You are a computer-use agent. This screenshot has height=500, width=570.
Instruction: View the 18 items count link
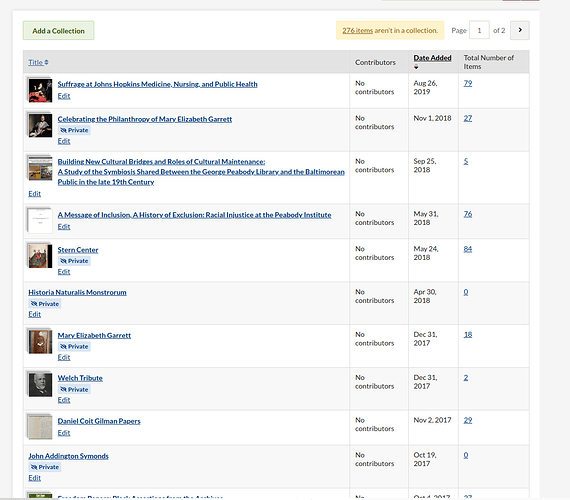(467, 335)
